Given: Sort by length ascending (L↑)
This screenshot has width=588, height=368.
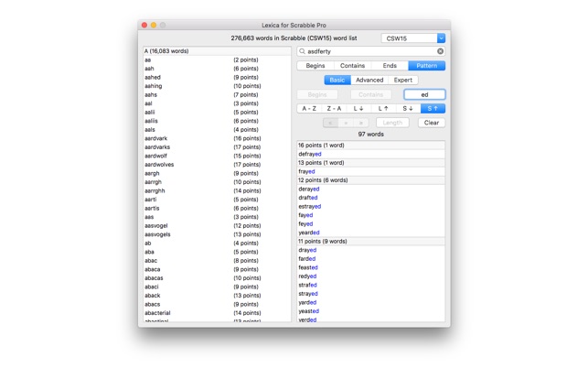Looking at the screenshot, I should [383, 109].
